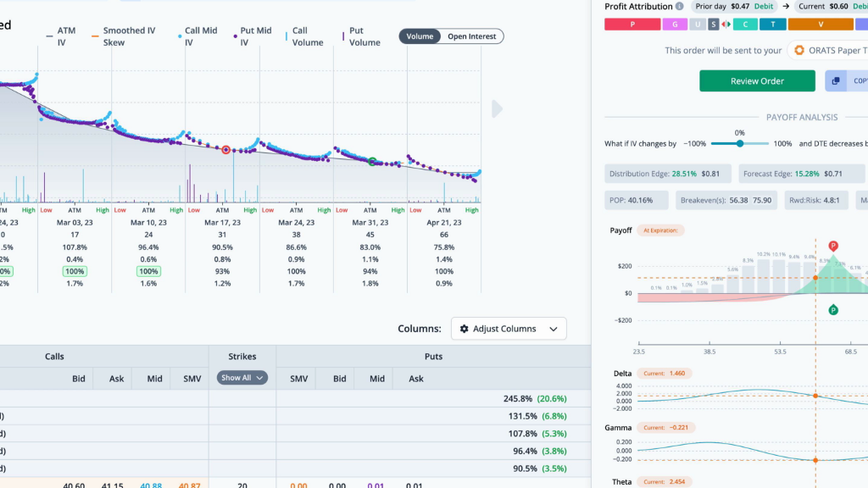Click the Mar 17, 23 expiration header
Screen dimensions: 868x488
pyautogui.click(x=222, y=223)
